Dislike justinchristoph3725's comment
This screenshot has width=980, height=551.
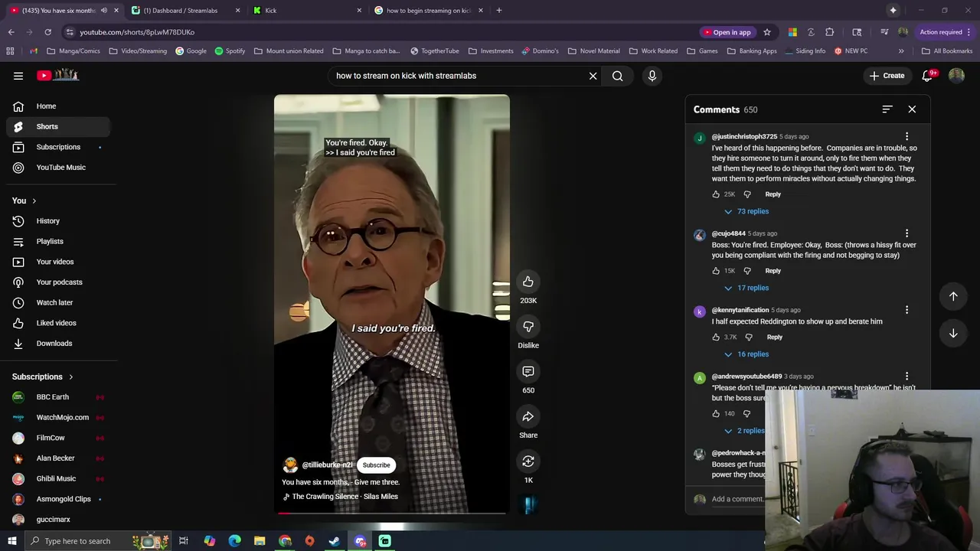(x=747, y=194)
